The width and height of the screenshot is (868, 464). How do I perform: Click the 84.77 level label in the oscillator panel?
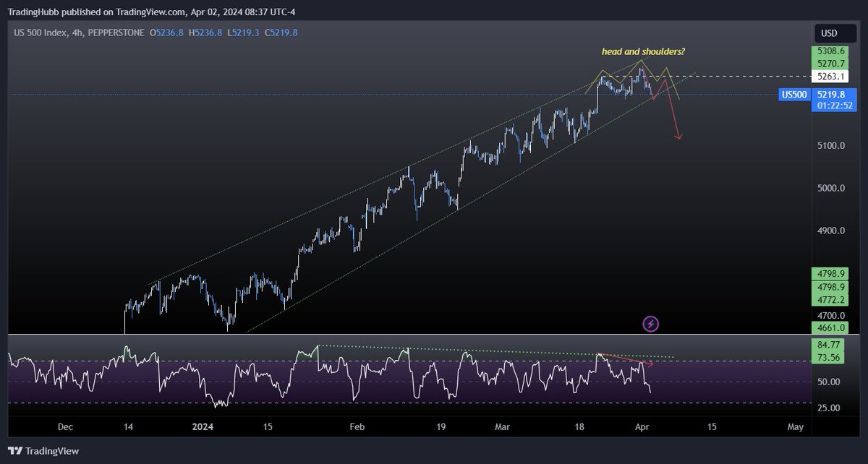pyautogui.click(x=829, y=345)
